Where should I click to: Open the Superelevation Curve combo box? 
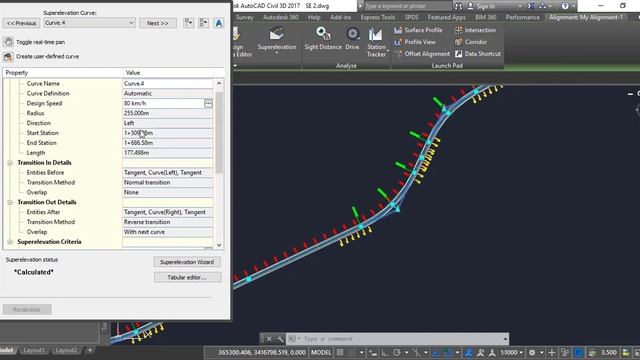click(89, 23)
